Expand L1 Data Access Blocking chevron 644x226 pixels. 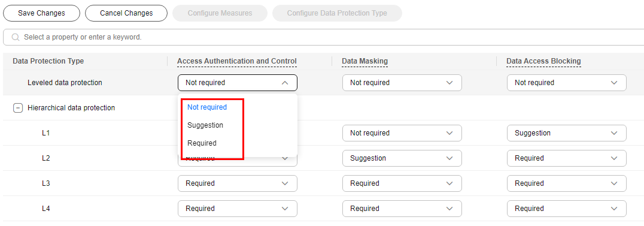[x=614, y=133]
